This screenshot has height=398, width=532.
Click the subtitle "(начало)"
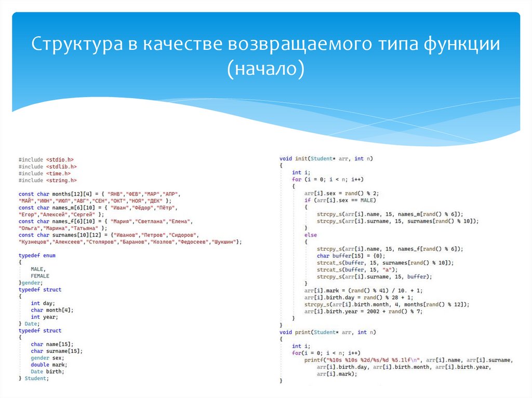265,68
